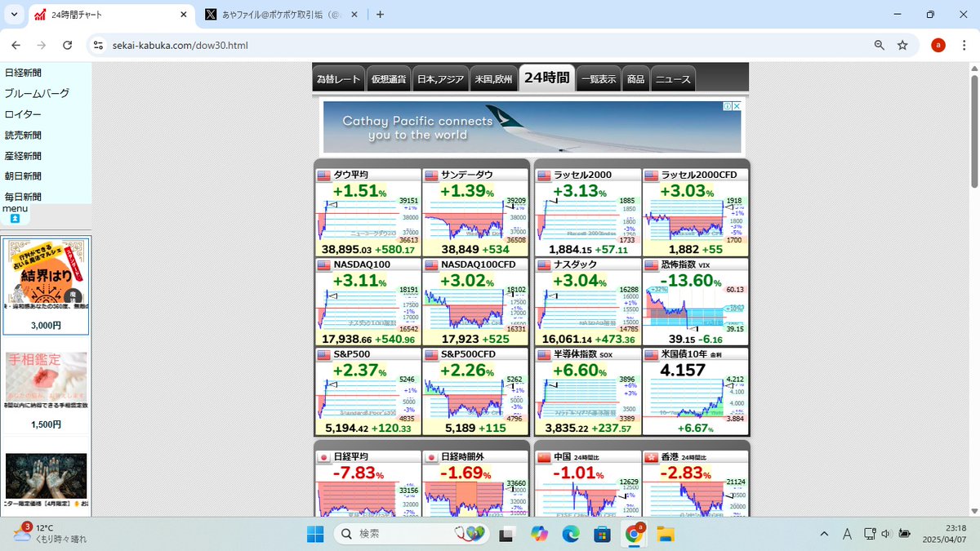
Task: Close the banner ad with X
Action: [x=736, y=106]
